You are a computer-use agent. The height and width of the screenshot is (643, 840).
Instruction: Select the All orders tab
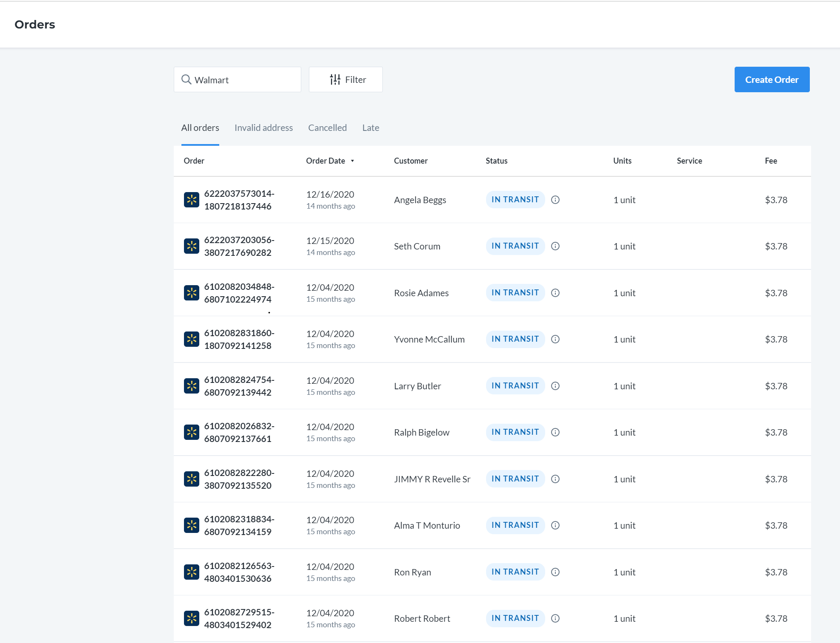click(200, 128)
